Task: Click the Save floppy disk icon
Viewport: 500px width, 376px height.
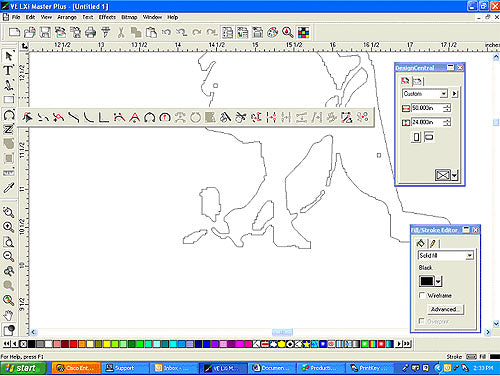Action: coord(45,32)
